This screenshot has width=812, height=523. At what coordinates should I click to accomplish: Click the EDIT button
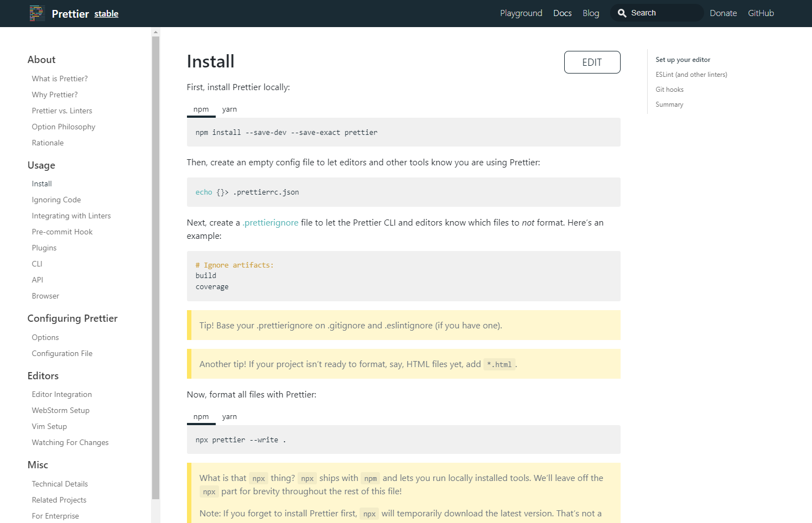tap(592, 62)
